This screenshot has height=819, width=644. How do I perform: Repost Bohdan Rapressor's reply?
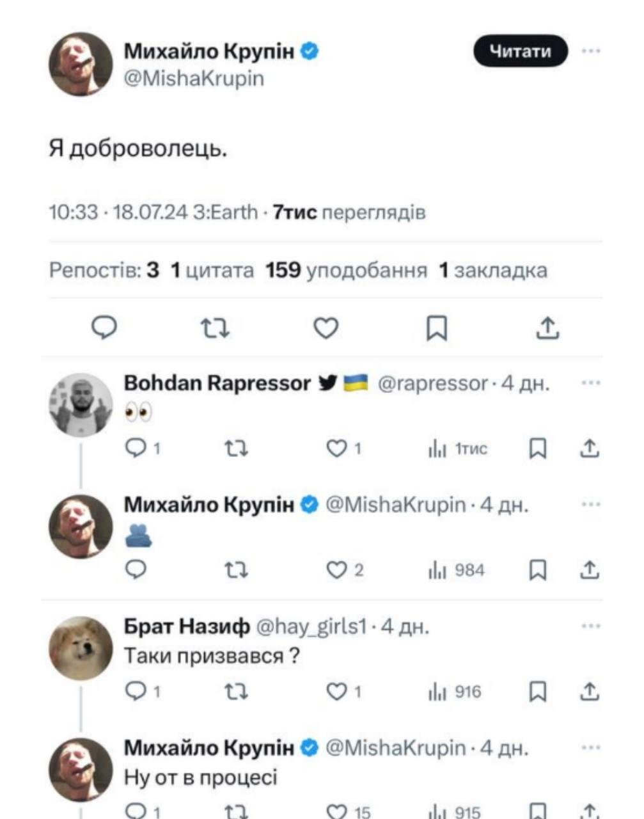pyautogui.click(x=235, y=449)
